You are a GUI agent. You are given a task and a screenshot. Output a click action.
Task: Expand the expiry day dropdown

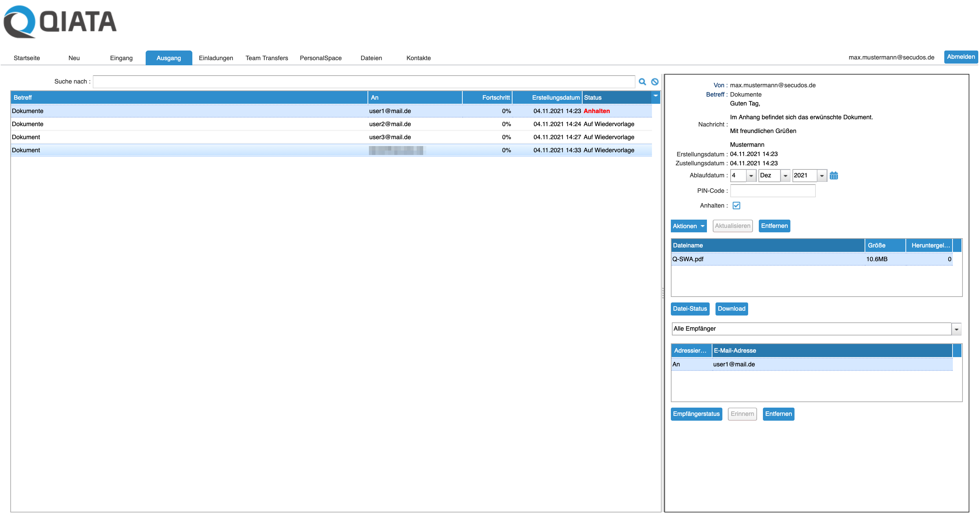751,176
